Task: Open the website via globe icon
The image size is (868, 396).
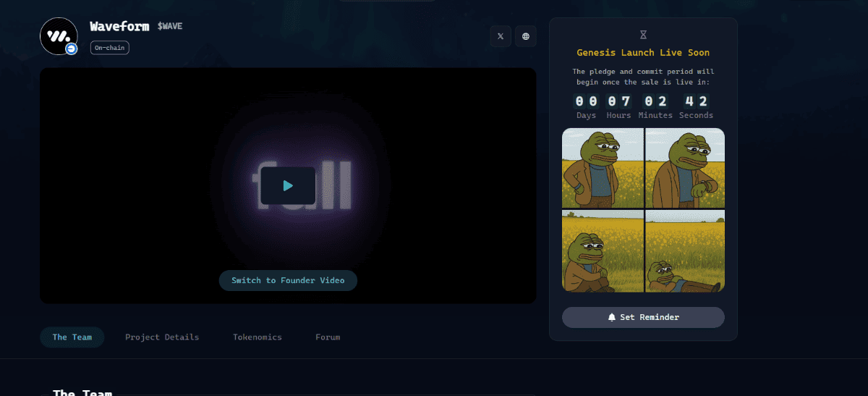Action: [526, 36]
